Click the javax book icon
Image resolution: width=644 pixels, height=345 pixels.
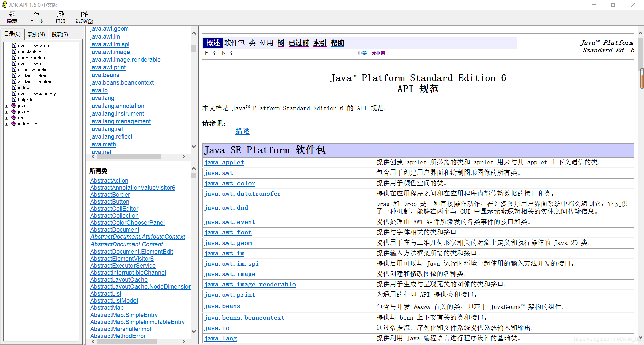click(14, 112)
